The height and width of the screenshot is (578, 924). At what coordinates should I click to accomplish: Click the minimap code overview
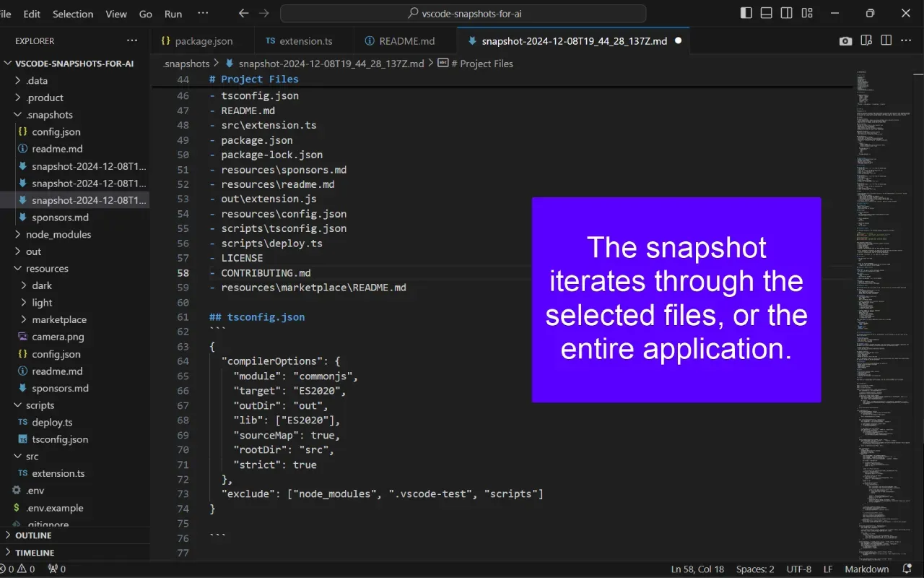[x=884, y=315]
